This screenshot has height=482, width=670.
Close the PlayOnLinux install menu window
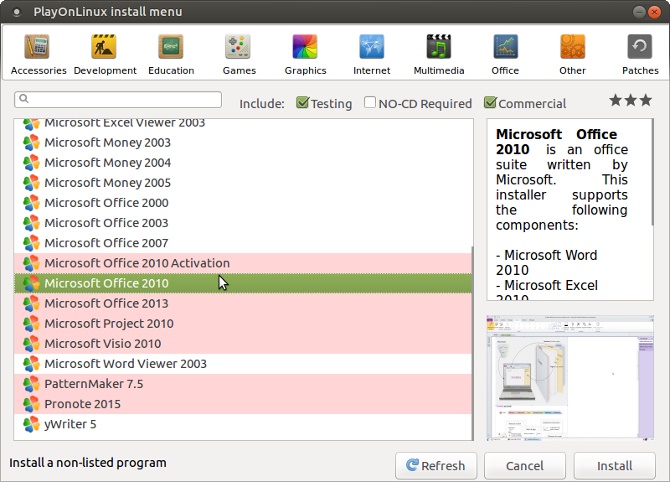click(654, 12)
